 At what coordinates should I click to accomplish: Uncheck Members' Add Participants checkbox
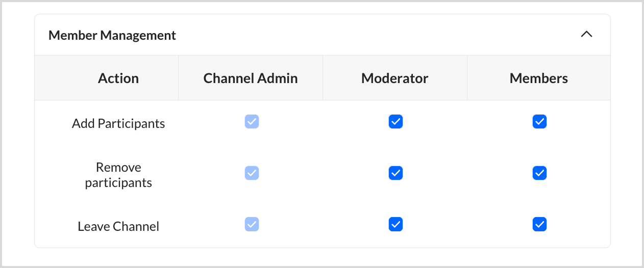[x=539, y=122]
